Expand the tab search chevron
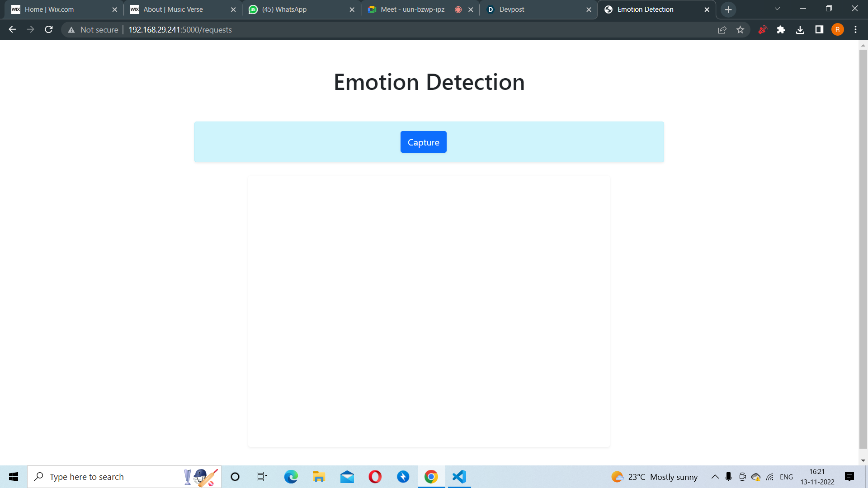Image resolution: width=868 pixels, height=488 pixels. pos(777,9)
